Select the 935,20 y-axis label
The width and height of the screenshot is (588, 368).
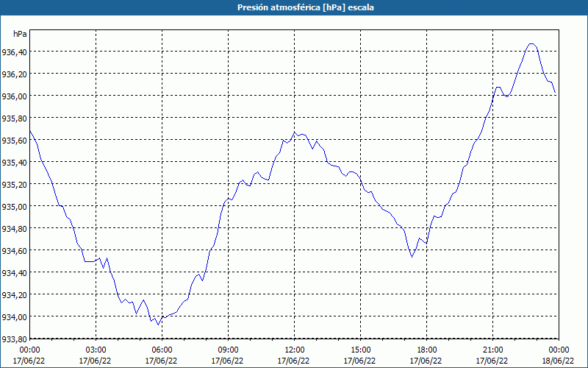tap(14, 185)
